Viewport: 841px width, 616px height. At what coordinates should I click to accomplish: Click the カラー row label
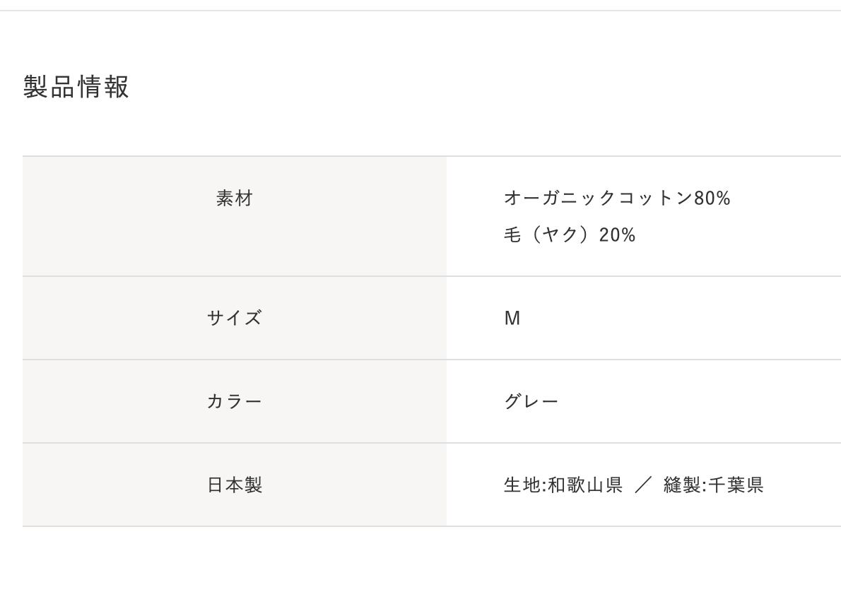(x=235, y=401)
